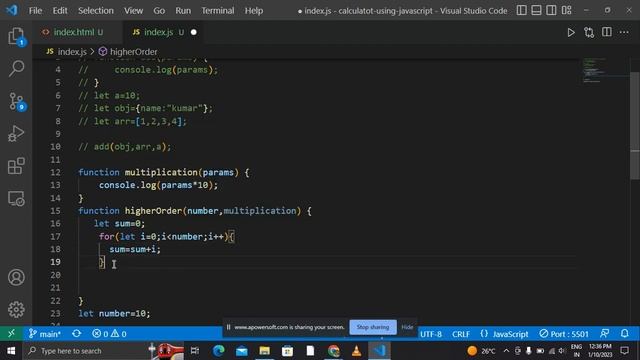Open the Run menu
Screen dimensions: 640x360
click(183, 11)
